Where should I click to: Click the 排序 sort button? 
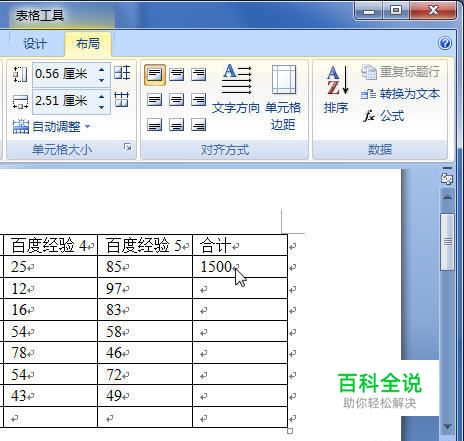tap(336, 89)
